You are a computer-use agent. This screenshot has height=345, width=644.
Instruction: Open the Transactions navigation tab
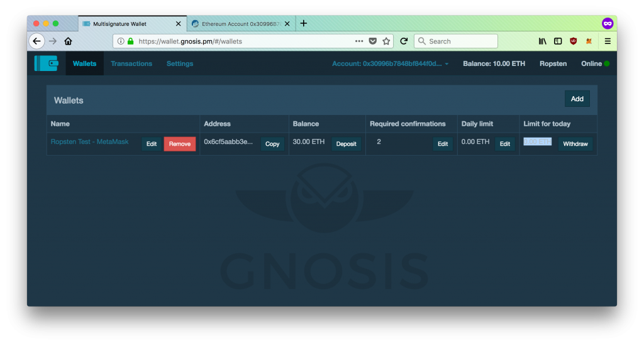point(131,63)
